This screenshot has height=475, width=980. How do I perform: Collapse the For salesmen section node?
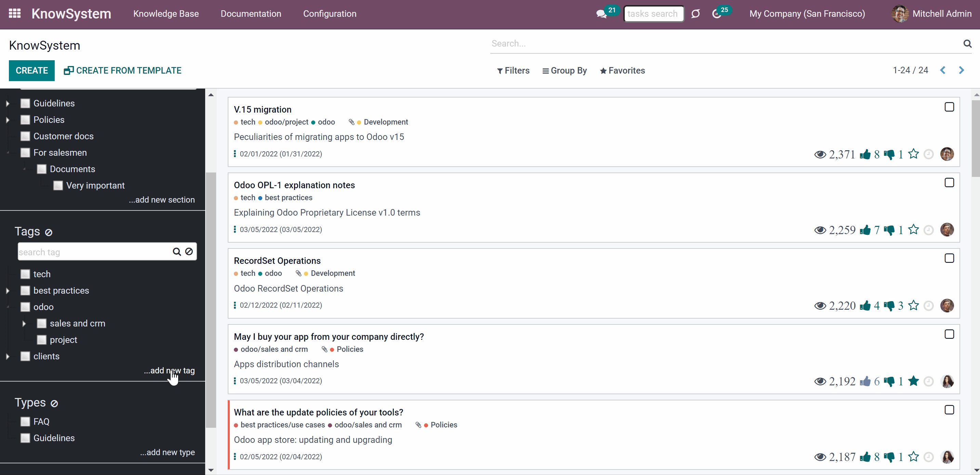click(8, 153)
